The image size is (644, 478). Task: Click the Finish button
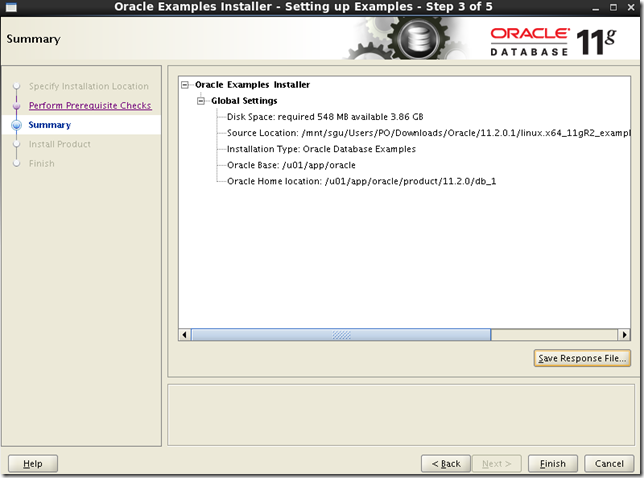point(552,464)
